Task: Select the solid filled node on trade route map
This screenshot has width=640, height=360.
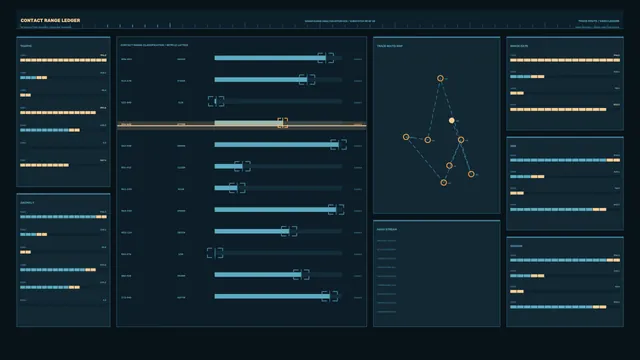Action: (x=451, y=120)
